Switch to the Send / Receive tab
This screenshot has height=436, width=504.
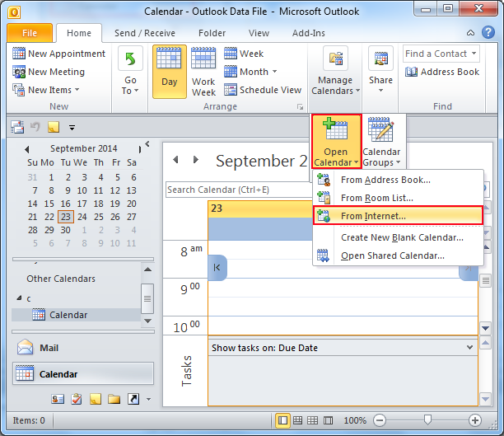point(145,33)
